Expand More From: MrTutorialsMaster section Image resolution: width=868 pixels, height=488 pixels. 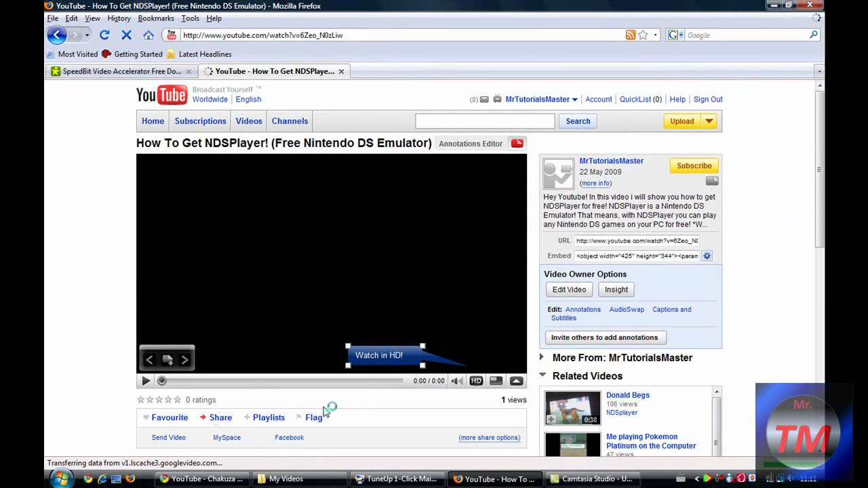pos(542,357)
